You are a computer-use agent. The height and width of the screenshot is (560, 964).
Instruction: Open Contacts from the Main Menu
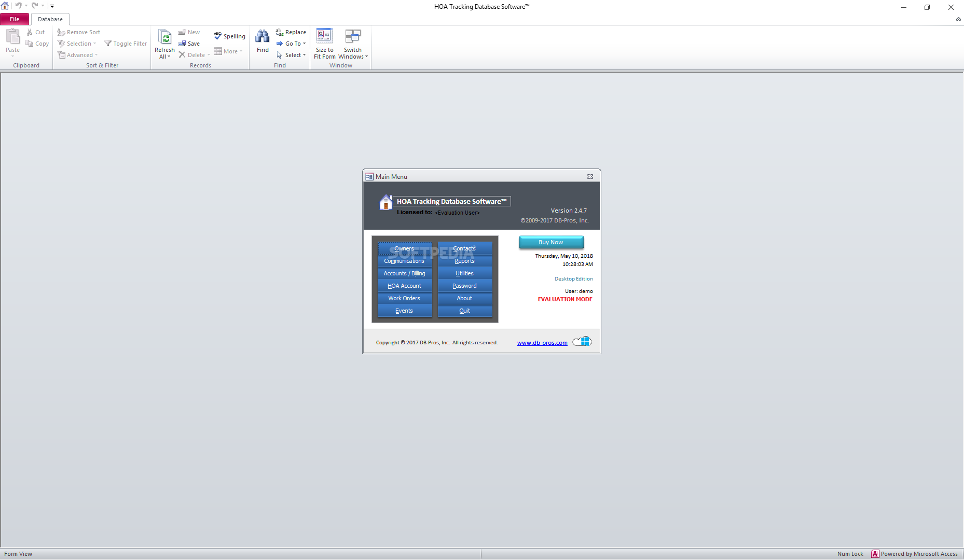click(x=464, y=248)
